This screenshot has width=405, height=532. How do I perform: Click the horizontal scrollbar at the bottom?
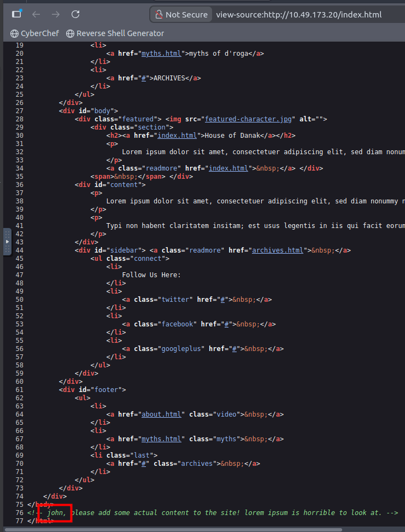175,529
